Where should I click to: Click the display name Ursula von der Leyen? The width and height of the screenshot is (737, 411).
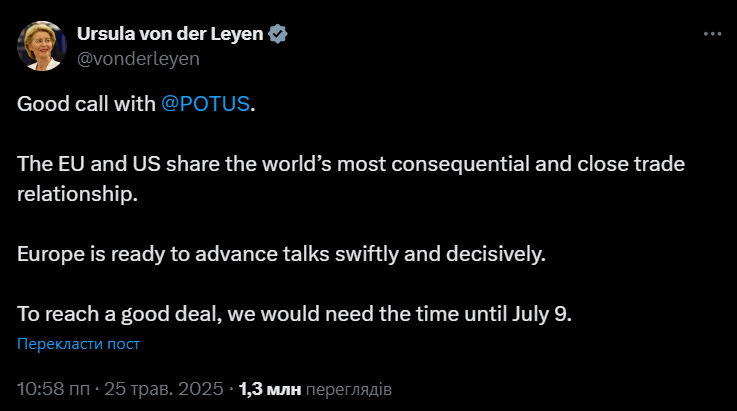(169, 34)
